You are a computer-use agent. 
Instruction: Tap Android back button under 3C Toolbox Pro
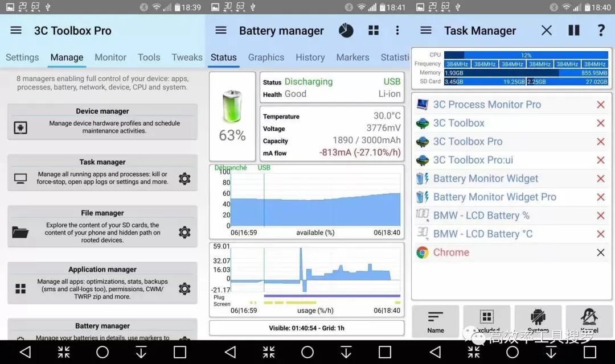coord(26,352)
